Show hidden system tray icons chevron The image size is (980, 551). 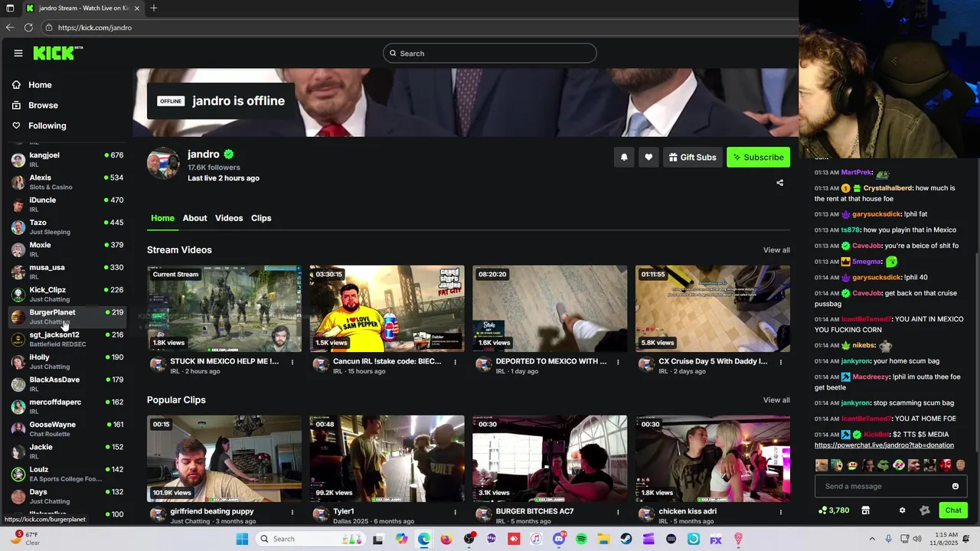(871, 539)
